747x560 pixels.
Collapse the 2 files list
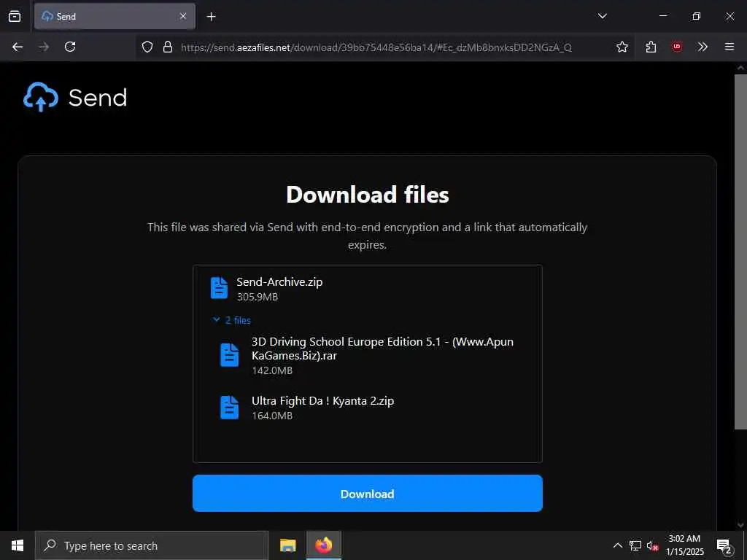pos(231,320)
